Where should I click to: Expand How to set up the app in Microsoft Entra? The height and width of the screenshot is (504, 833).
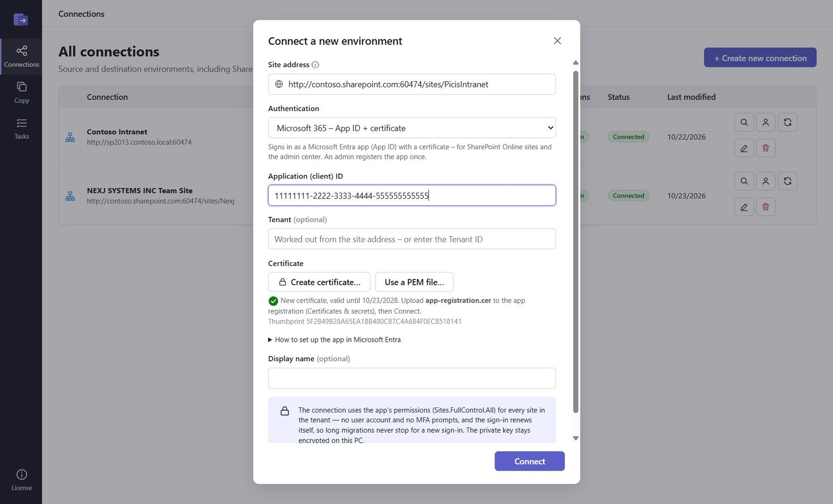point(334,340)
